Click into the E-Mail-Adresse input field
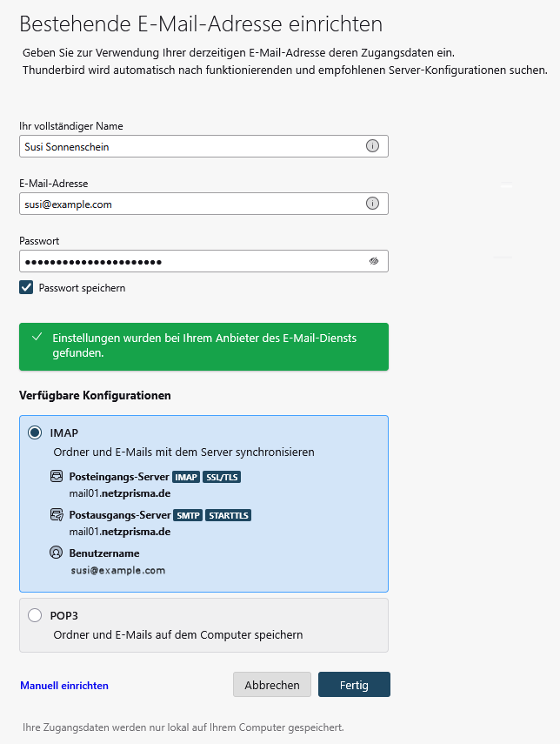Viewport: 560px width, 744px height. pos(190,204)
